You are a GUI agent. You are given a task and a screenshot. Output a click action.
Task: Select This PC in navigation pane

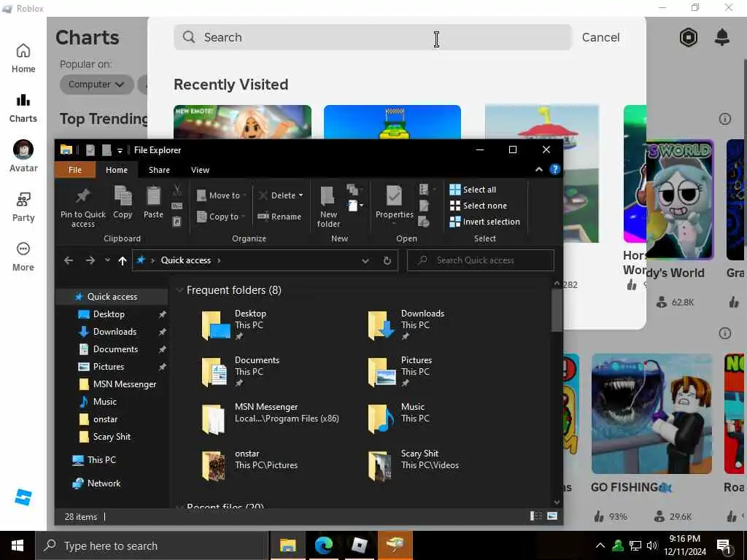tap(101, 459)
